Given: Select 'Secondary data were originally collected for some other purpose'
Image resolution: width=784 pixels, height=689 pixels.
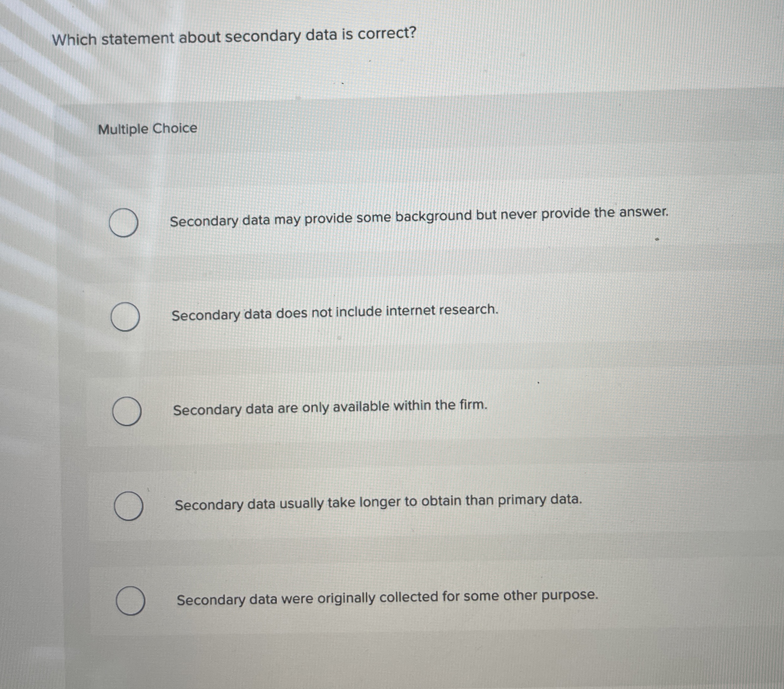Looking at the screenshot, I should [x=131, y=598].
